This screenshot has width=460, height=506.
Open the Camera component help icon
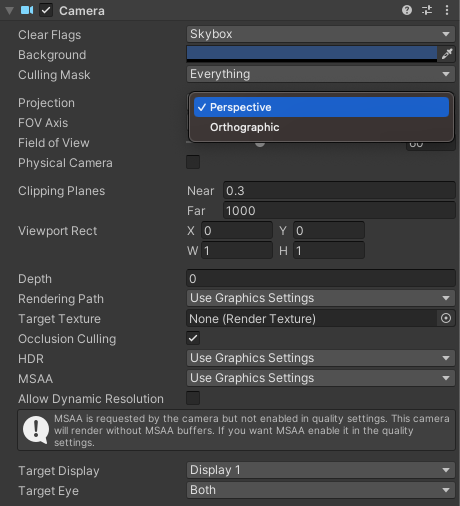(407, 10)
